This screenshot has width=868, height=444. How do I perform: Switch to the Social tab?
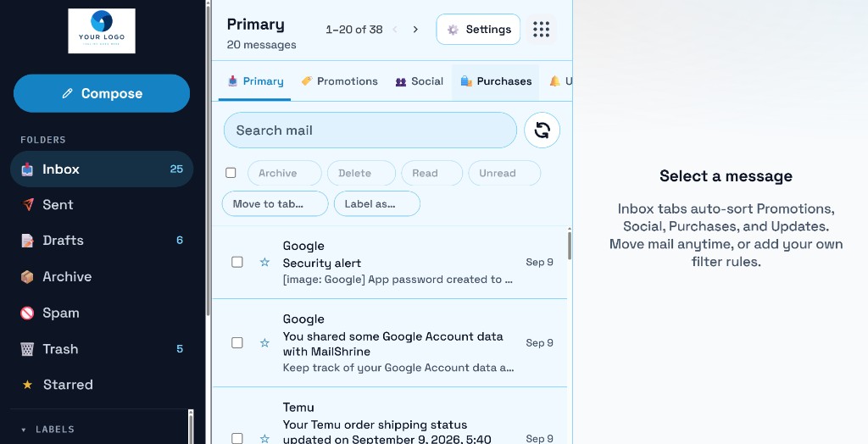point(419,81)
